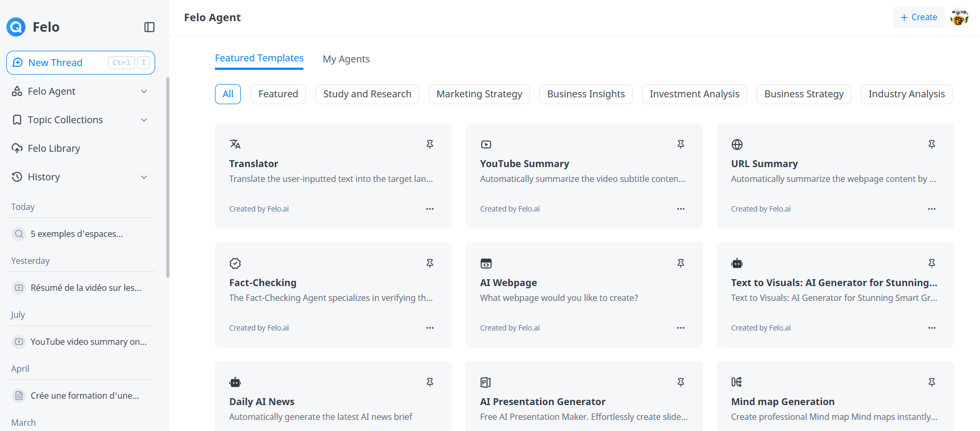Click the sidebar vertical scrollbar
980x431 pixels.
[x=168, y=177]
